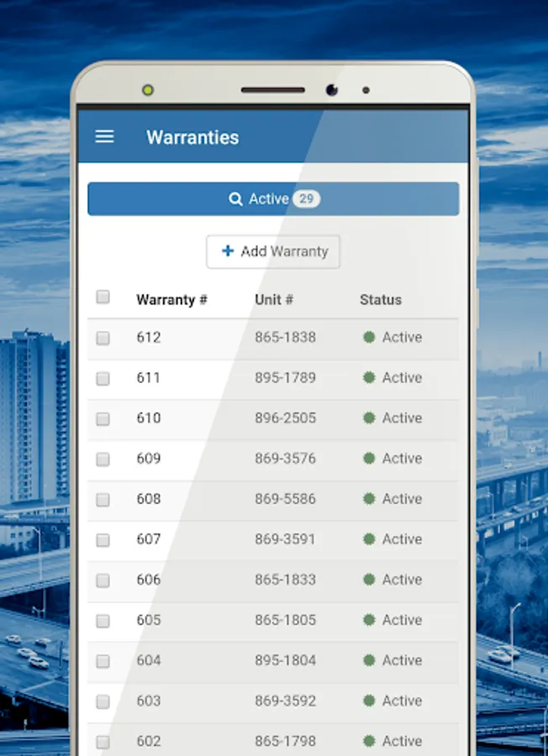Click the plus icon in Add Warranty
The height and width of the screenshot is (756, 548).
(228, 250)
